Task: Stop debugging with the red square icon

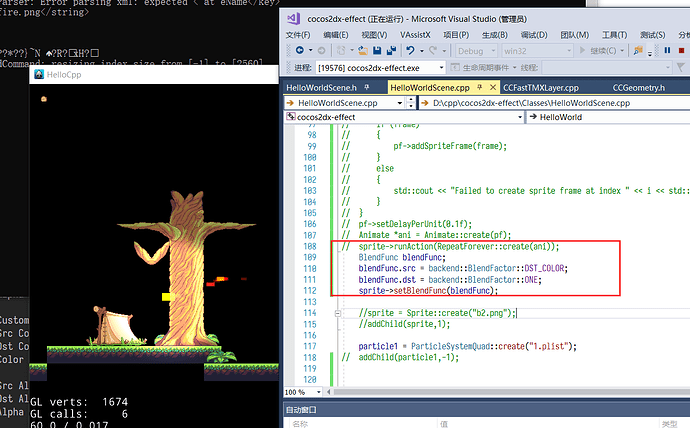Action: [x=682, y=51]
